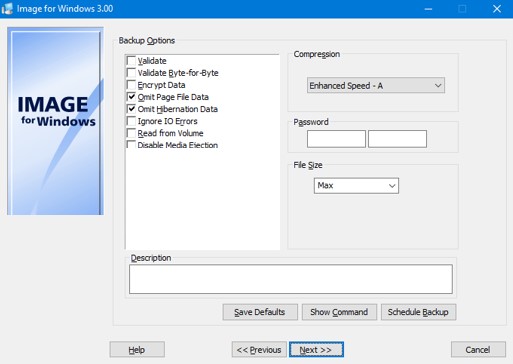Minimize the Image for Windows window
The width and height of the screenshot is (513, 364).
[x=428, y=9]
